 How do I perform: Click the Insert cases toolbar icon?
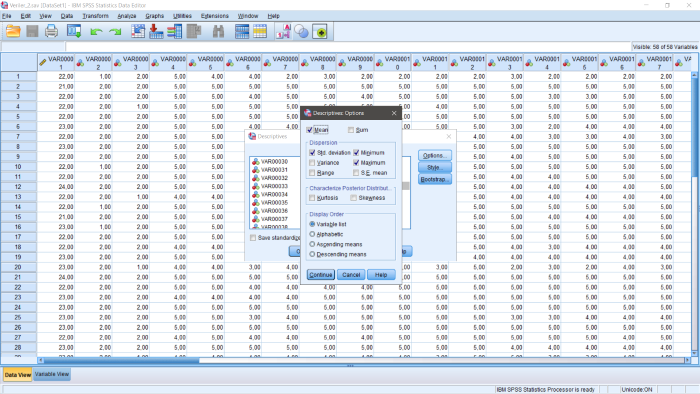coord(242,31)
